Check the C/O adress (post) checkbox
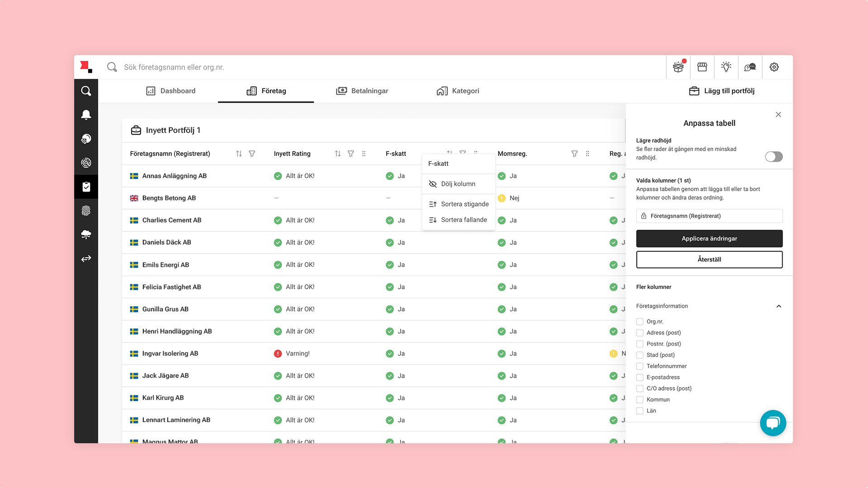The image size is (868, 488). [640, 389]
